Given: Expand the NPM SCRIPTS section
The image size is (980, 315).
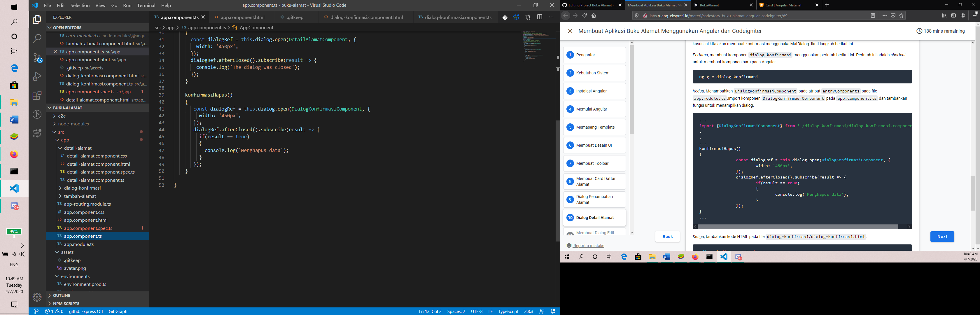Looking at the screenshot, I should click(97, 303).
